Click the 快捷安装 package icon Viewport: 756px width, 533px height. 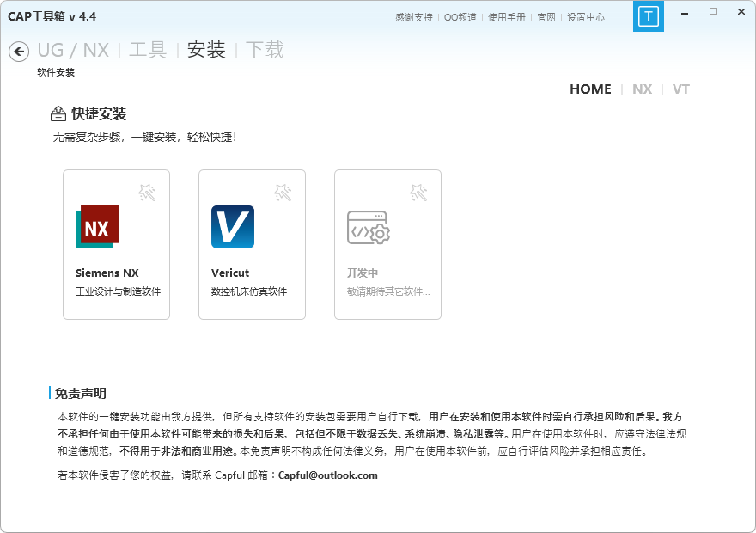pos(57,112)
